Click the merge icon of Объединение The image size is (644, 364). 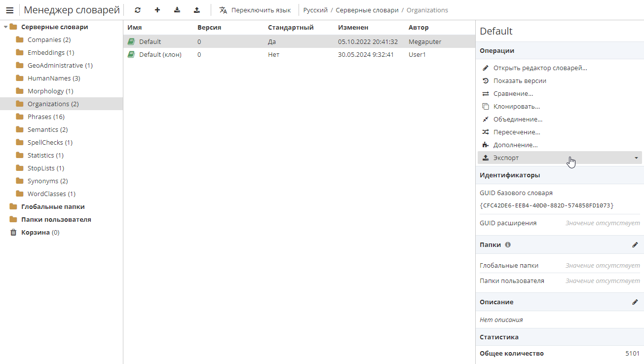(486, 119)
